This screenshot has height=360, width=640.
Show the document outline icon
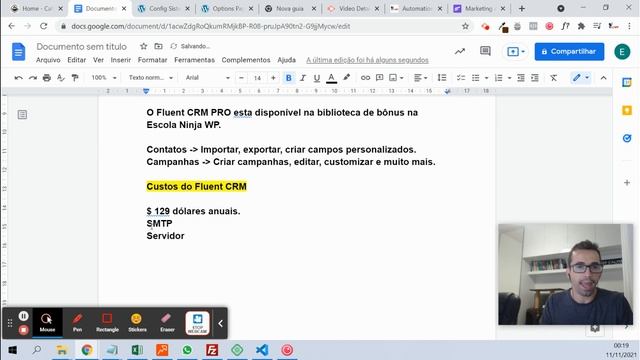click(22, 115)
